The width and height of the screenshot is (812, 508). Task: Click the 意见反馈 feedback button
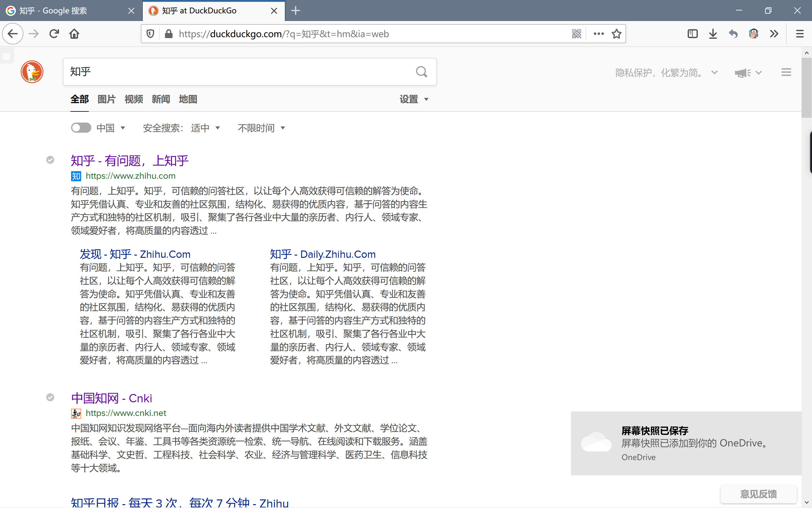pos(758,494)
